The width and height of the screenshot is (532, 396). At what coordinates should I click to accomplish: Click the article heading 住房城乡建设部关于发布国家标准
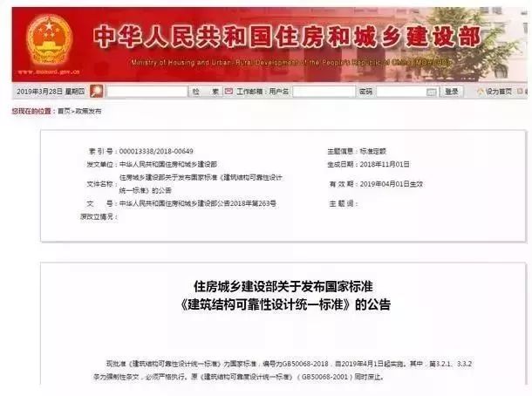point(283,286)
